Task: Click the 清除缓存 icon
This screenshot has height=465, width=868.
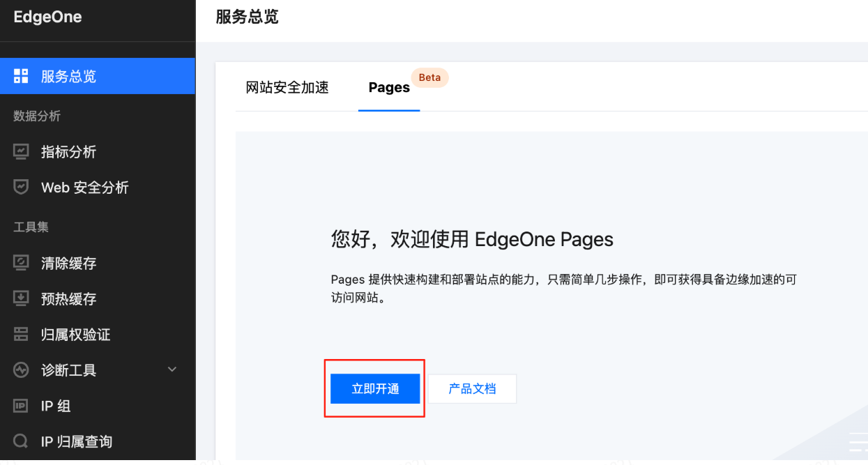Action: click(x=21, y=263)
